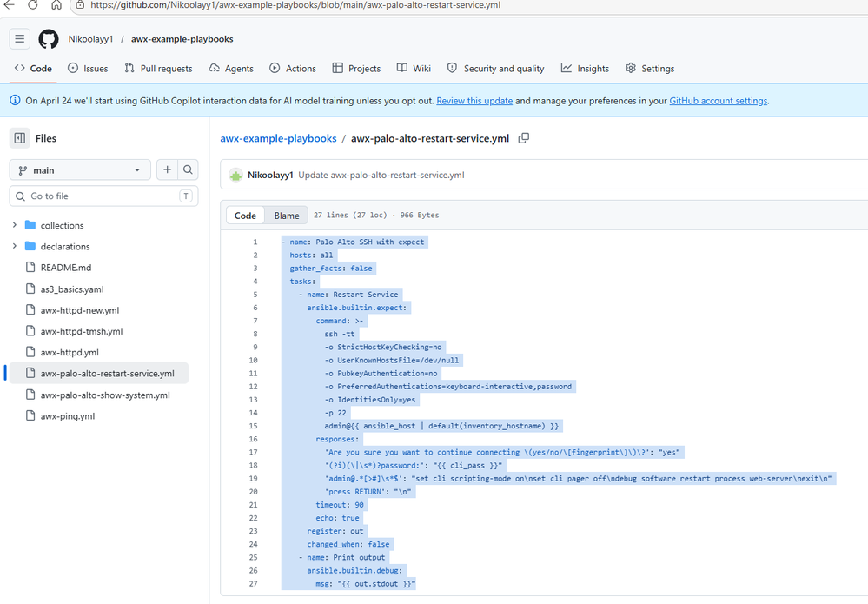Open awx-httpd-new.yml file
This screenshot has height=604, width=868.
80,310
